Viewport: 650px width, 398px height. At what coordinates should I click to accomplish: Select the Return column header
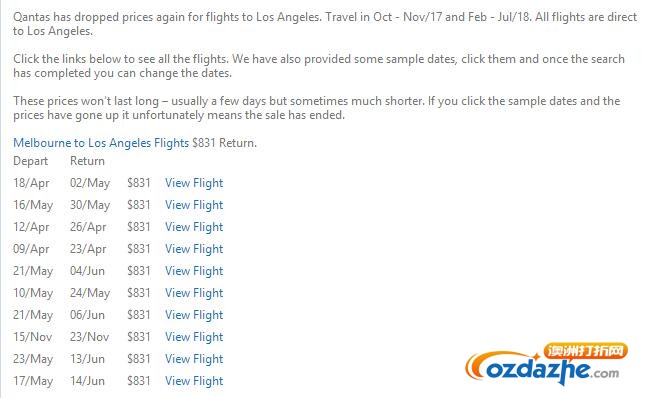(x=87, y=161)
